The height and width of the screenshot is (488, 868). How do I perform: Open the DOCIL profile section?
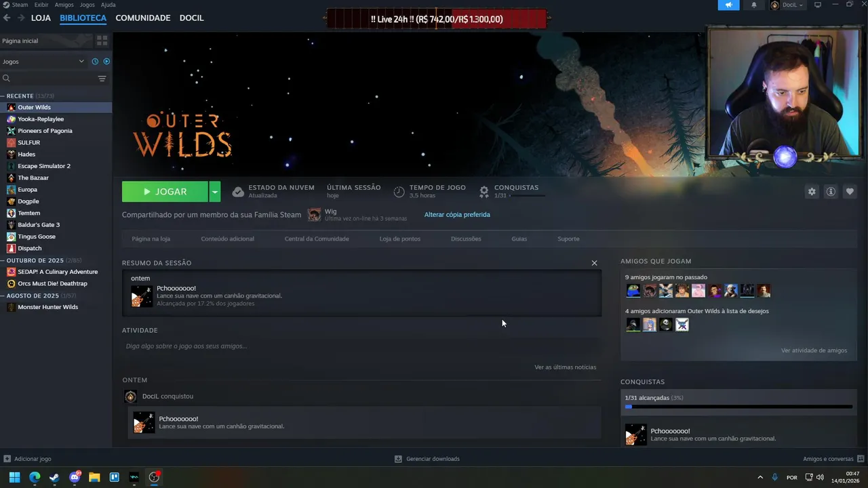pyautogui.click(x=191, y=18)
